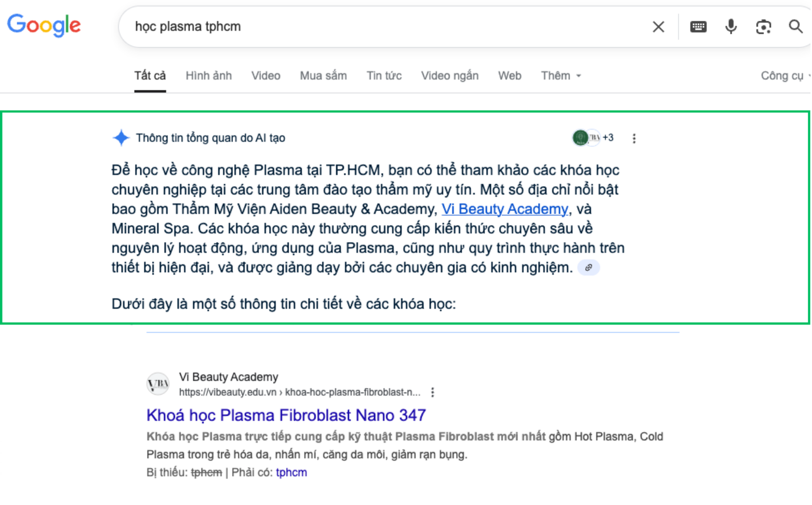Open the 'Tin tức' tab

384,76
